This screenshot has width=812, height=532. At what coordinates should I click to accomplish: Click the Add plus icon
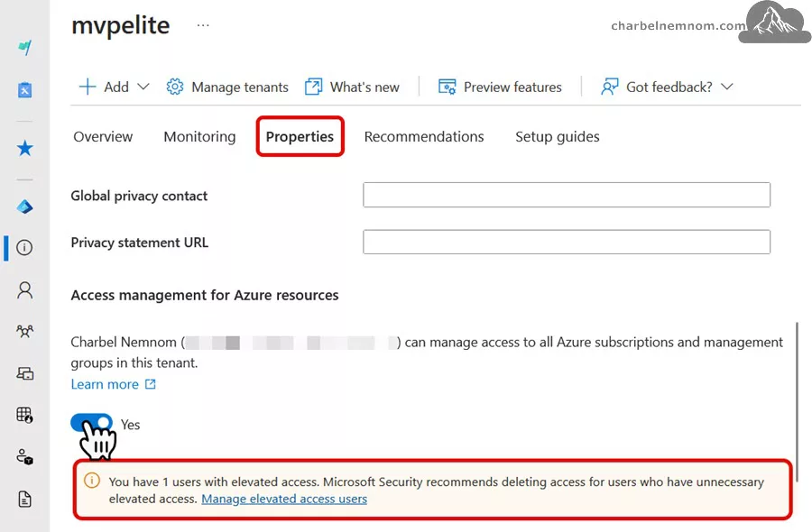pos(87,87)
